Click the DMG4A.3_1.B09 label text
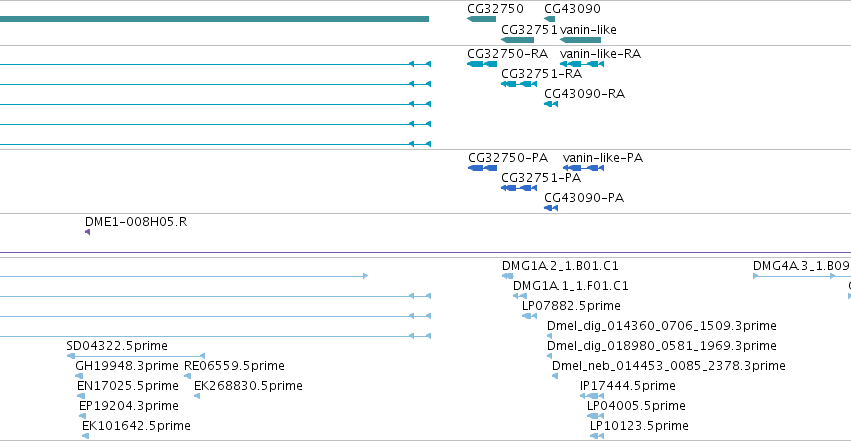This screenshot has height=441, width=851. click(x=801, y=266)
